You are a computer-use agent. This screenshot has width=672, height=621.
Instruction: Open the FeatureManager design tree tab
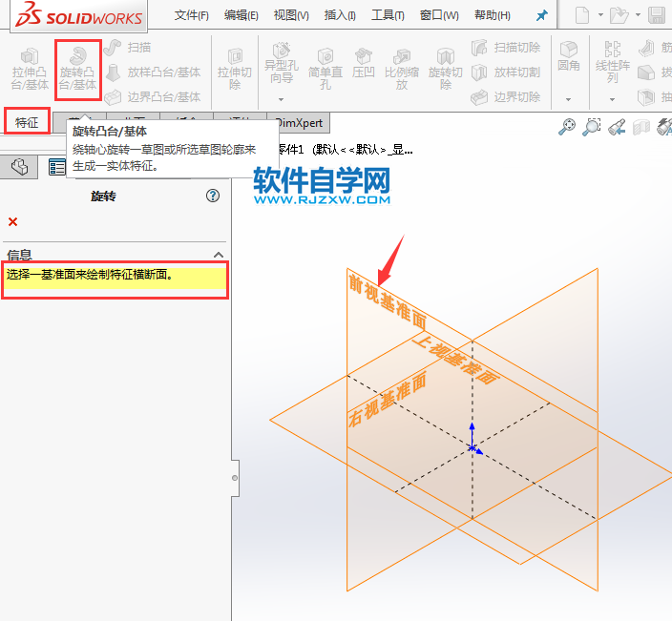19,167
